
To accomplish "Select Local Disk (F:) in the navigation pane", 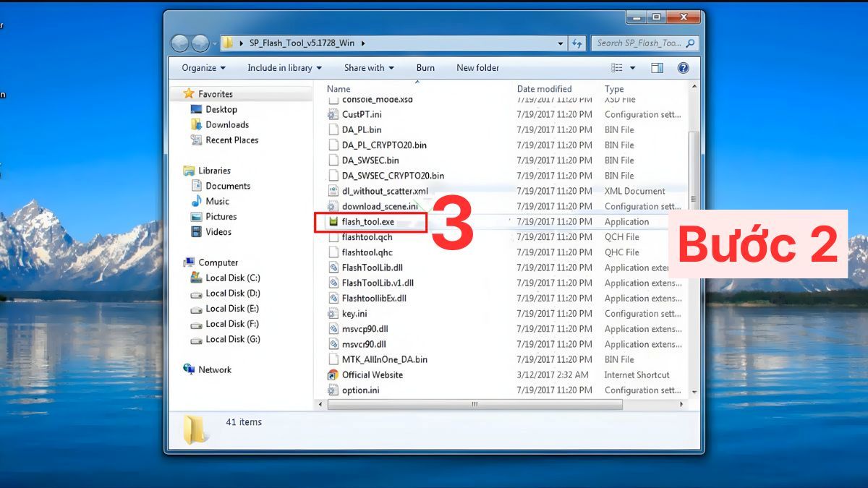I will tap(232, 324).
